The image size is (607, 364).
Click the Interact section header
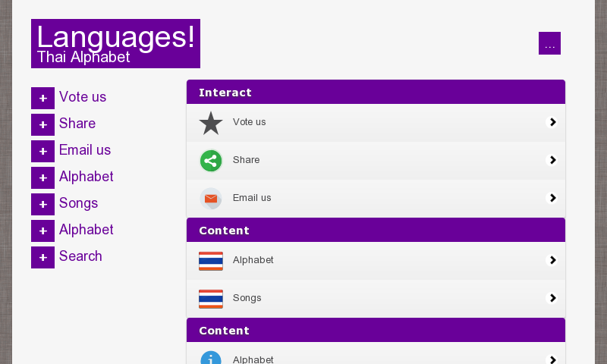click(x=376, y=93)
